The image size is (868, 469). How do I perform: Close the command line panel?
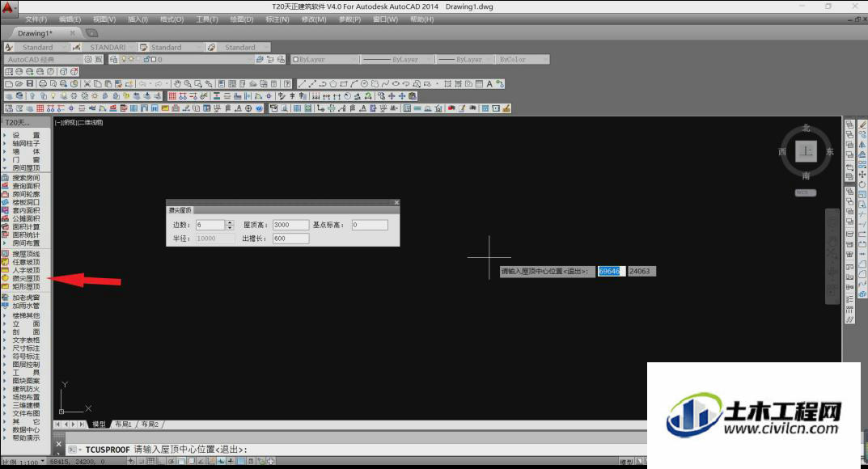click(x=59, y=444)
